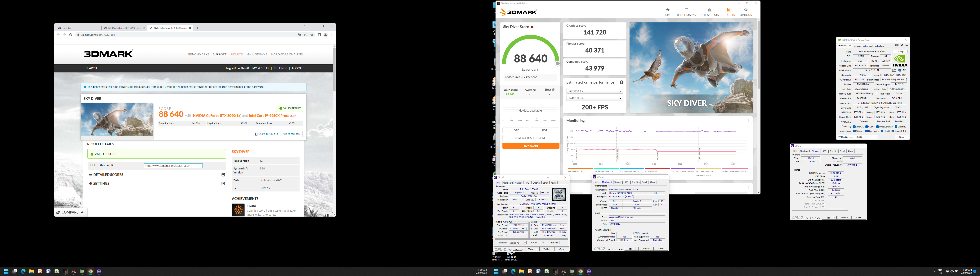The image size is (980, 276).
Task: Click the Sky Diver thumbnail on result page
Action: (x=117, y=119)
